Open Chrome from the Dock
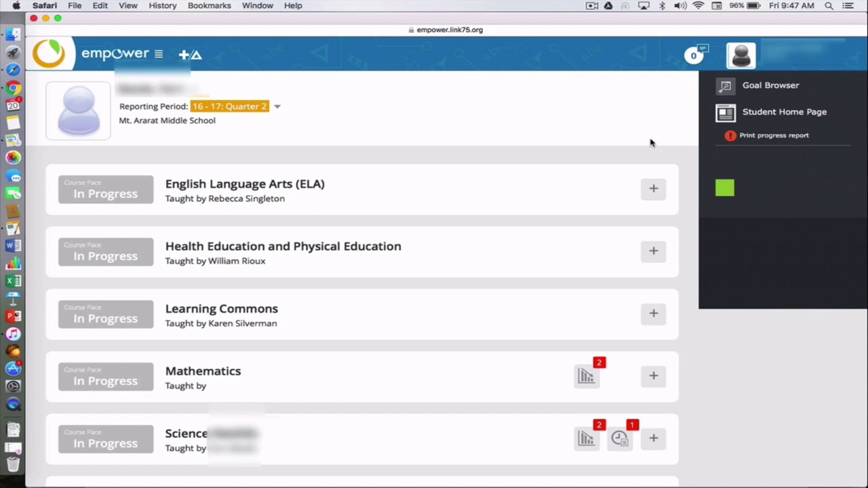 click(13, 87)
